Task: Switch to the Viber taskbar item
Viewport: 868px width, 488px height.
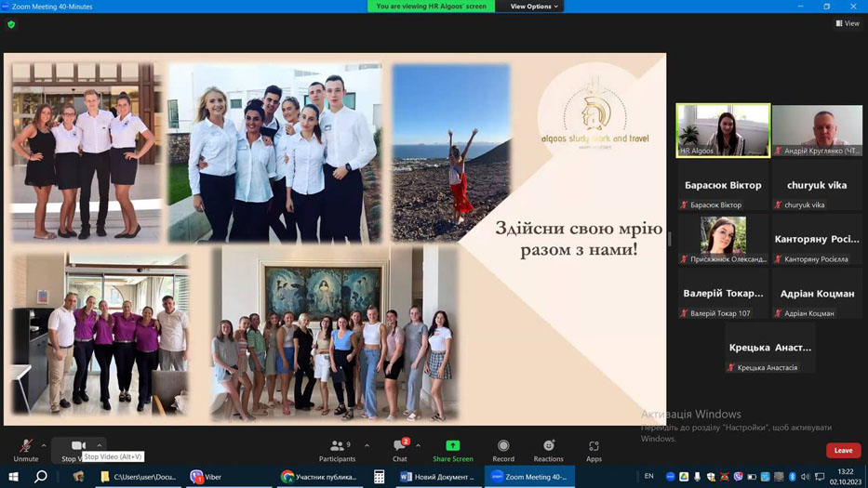Action: pos(206,476)
